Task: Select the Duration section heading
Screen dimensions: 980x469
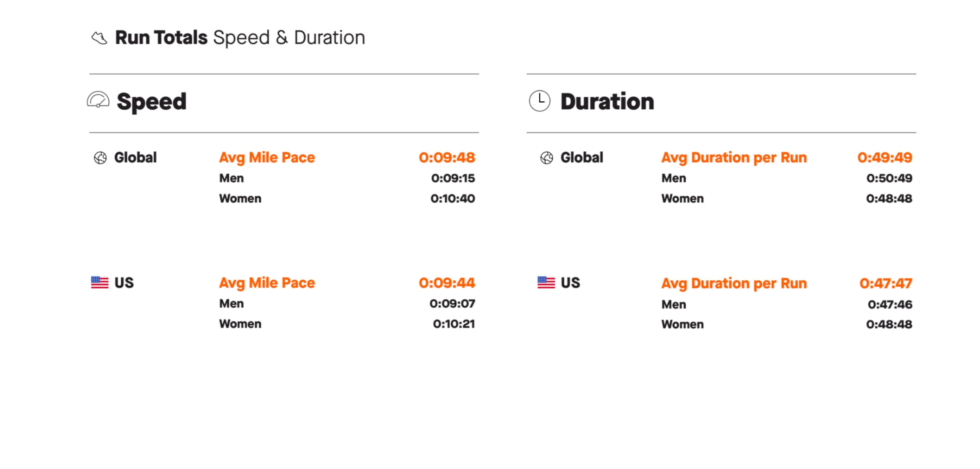Action: [x=607, y=102]
